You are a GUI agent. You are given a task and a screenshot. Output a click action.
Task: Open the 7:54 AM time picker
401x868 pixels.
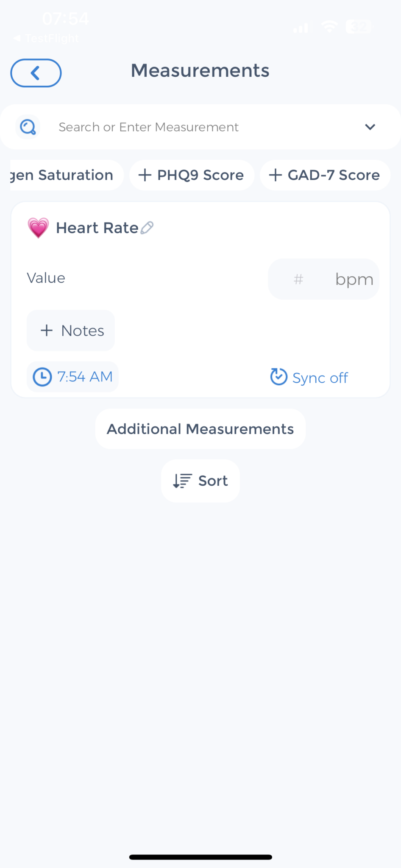coord(72,377)
